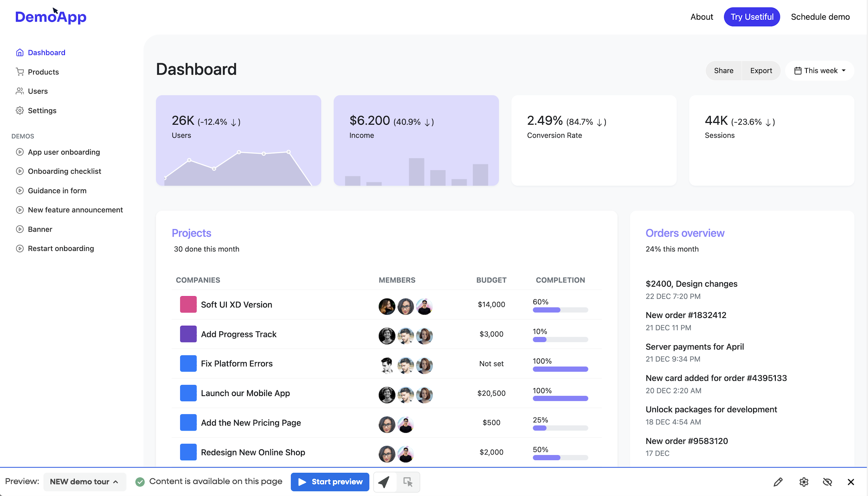Open the About menu item
Image resolution: width=868 pixels, height=496 pixels.
701,17
